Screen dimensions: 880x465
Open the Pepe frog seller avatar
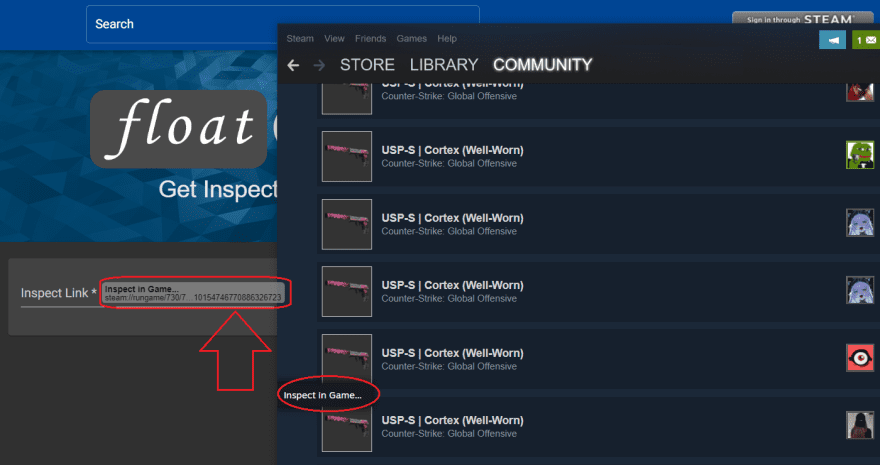(860, 155)
